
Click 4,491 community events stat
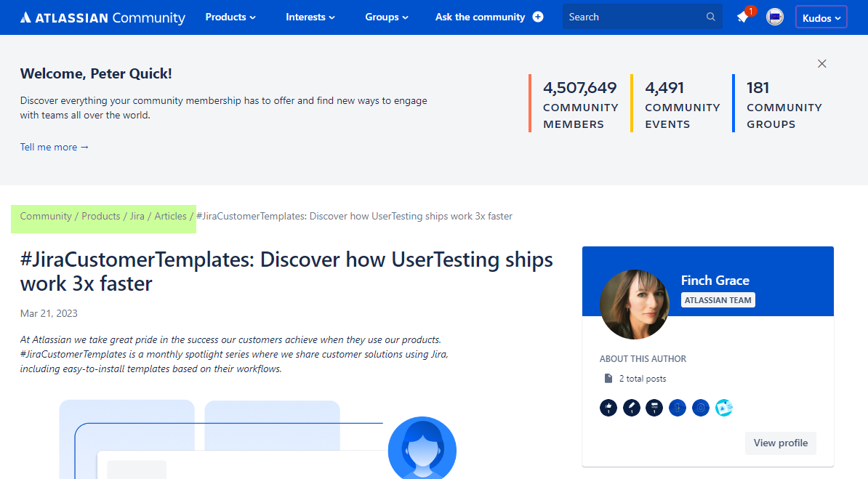682,105
